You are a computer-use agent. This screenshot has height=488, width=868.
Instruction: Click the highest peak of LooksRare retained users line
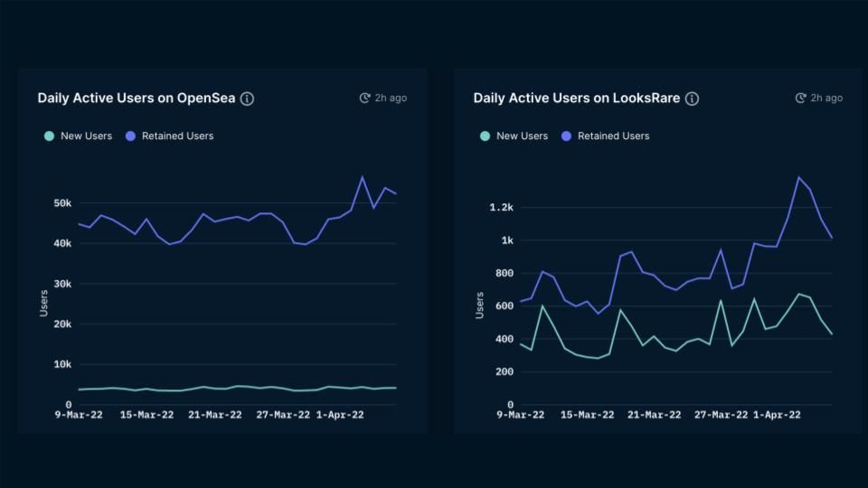click(x=798, y=177)
